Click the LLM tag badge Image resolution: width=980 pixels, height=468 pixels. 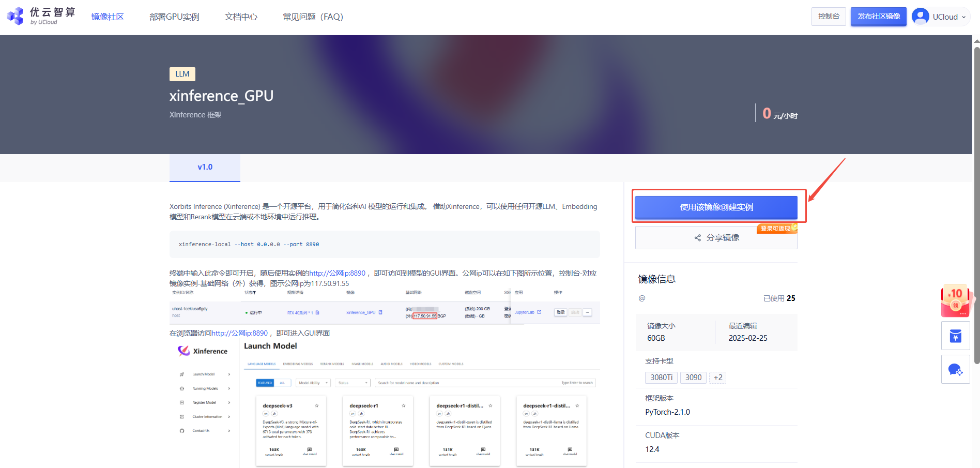(x=182, y=74)
